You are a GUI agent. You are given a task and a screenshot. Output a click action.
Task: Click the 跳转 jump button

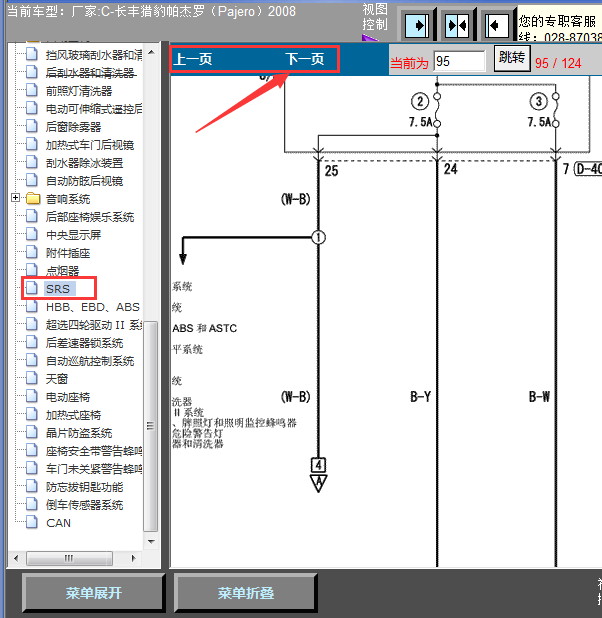(512, 58)
